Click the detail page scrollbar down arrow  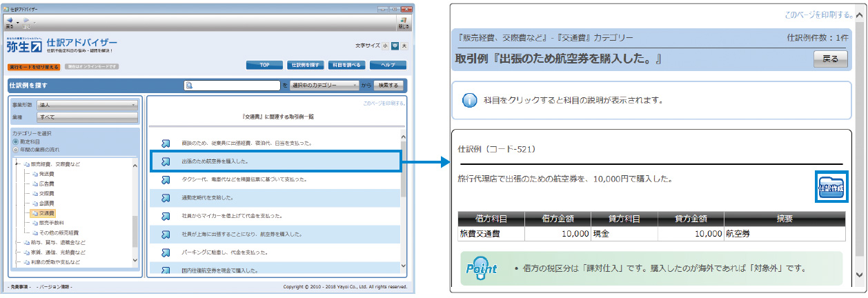click(x=860, y=274)
